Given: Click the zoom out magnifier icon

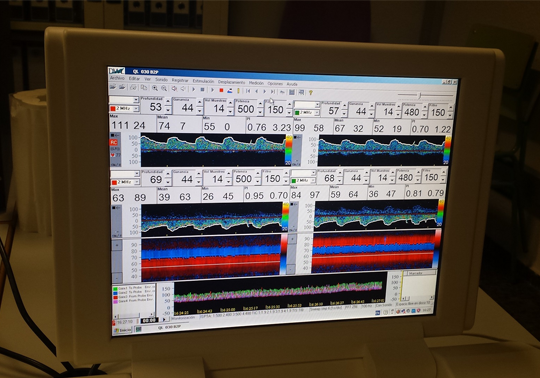Looking at the screenshot, I should click(164, 88).
